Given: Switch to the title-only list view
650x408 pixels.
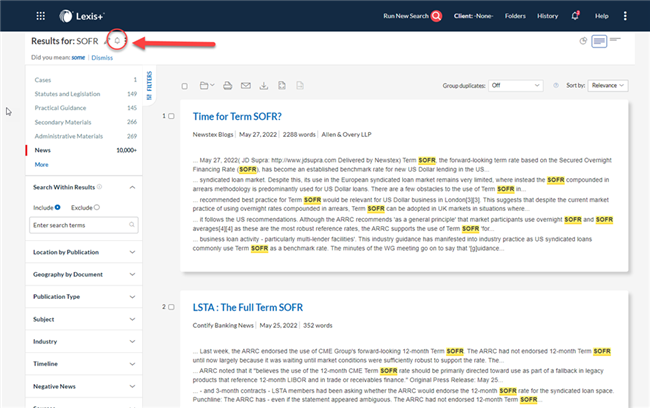Looking at the screenshot, I should point(615,40).
